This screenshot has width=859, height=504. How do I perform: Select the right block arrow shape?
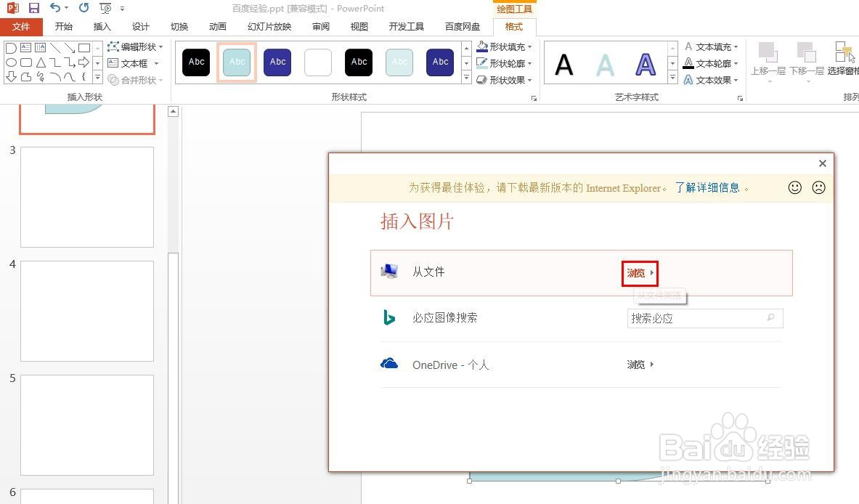(x=84, y=62)
